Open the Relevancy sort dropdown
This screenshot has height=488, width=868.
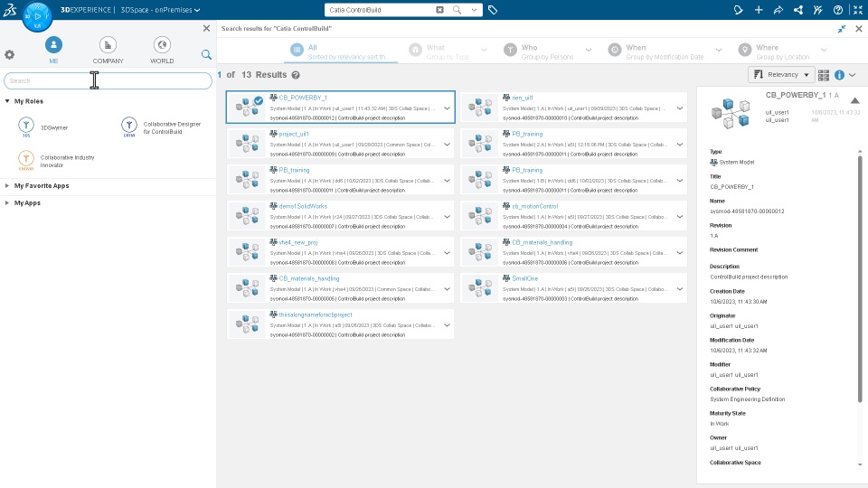click(781, 75)
